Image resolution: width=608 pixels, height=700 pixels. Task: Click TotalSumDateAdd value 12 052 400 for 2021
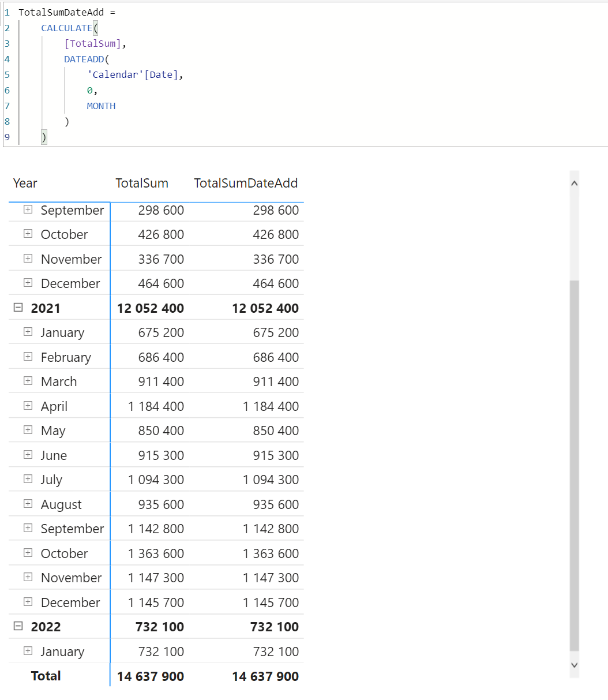(265, 308)
